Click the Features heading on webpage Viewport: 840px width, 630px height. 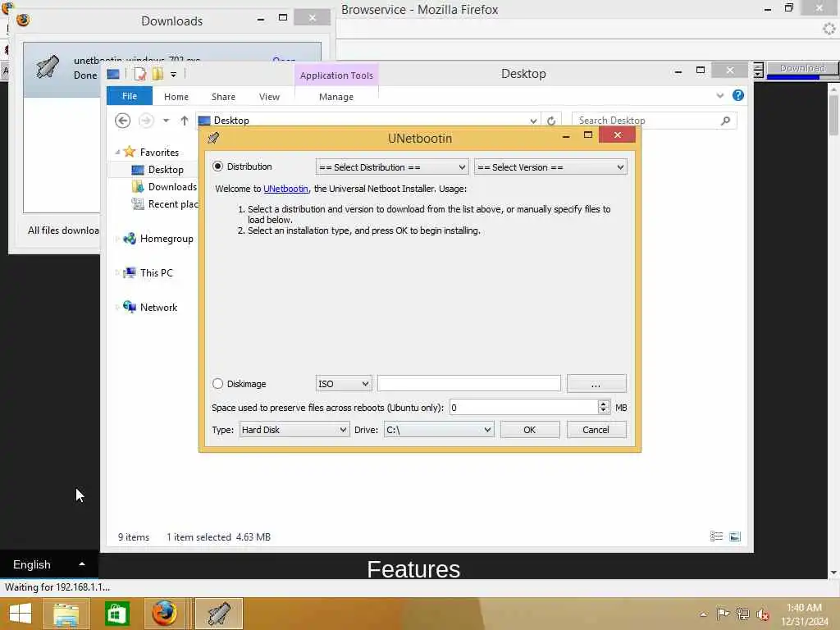pos(413,569)
